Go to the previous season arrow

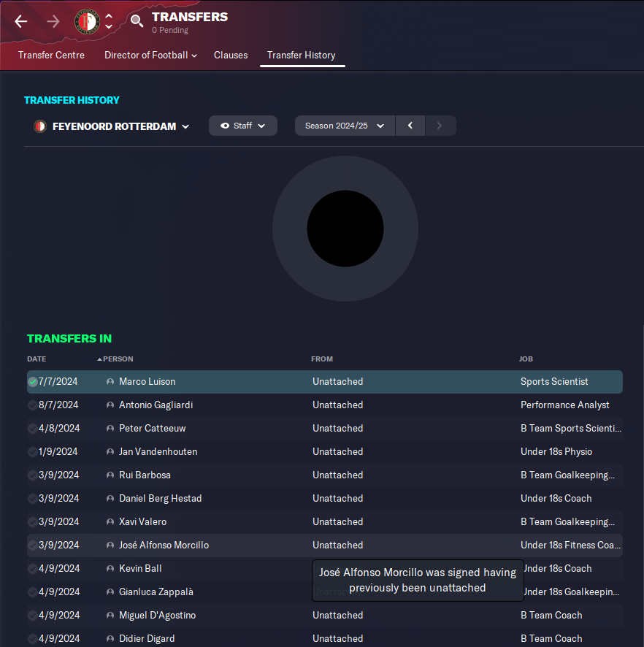click(x=410, y=126)
